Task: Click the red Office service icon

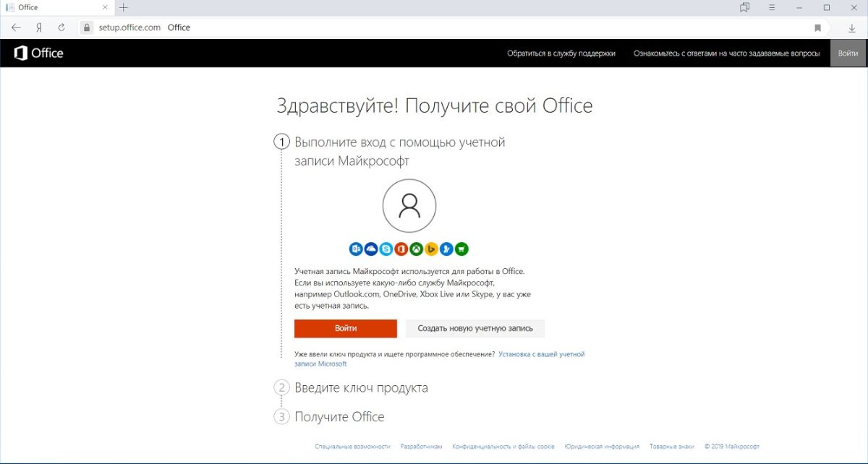Action: pyautogui.click(x=401, y=249)
